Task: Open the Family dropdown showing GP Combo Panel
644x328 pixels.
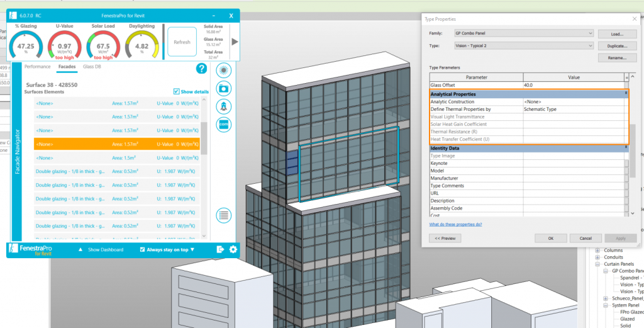Action: 524,33
